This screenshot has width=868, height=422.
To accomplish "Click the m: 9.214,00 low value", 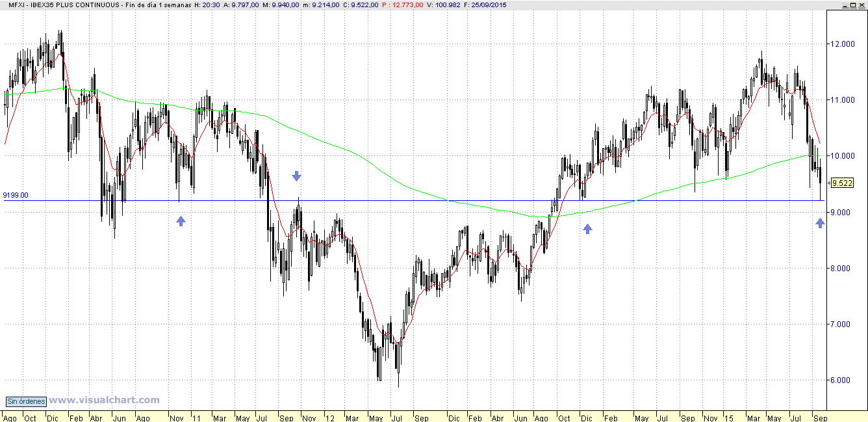I will [x=322, y=5].
